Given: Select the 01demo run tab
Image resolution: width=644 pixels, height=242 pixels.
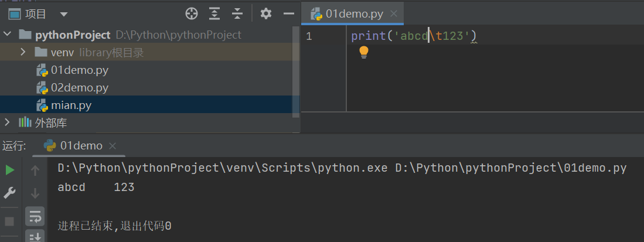Looking at the screenshot, I should pos(81,145).
